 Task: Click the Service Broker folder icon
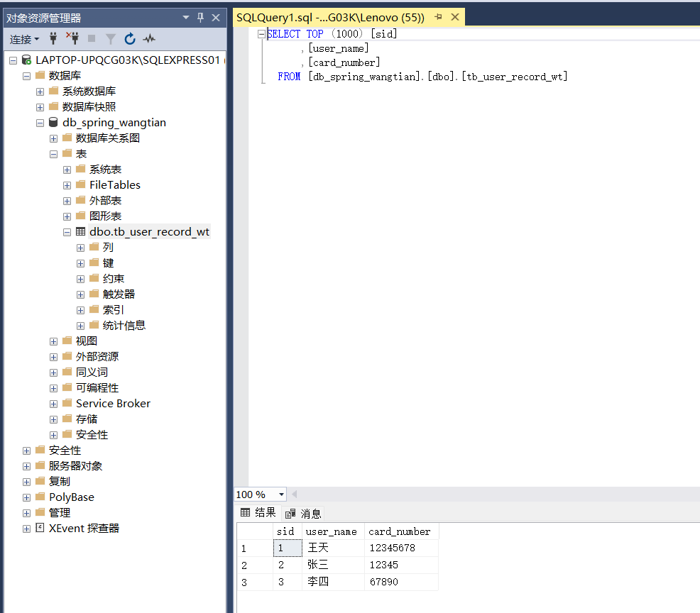click(x=67, y=403)
